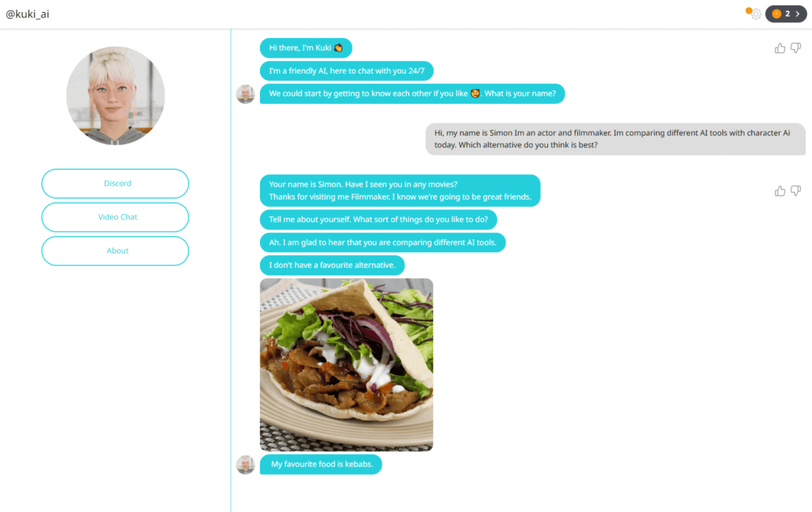Open Kuki's large profile picture
The image size is (812, 512).
(116, 96)
